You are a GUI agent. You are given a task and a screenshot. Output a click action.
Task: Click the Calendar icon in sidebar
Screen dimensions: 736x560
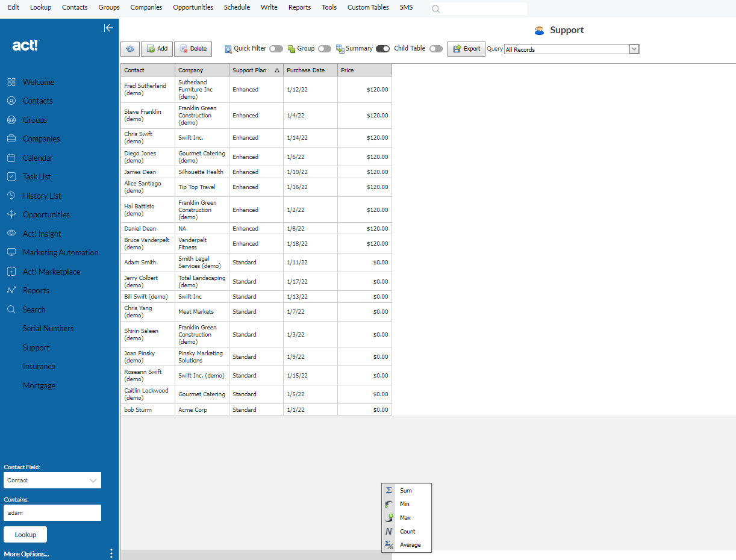tap(11, 158)
